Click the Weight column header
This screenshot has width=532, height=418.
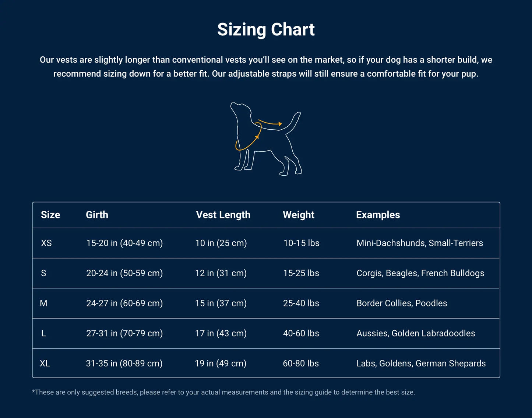click(x=299, y=215)
